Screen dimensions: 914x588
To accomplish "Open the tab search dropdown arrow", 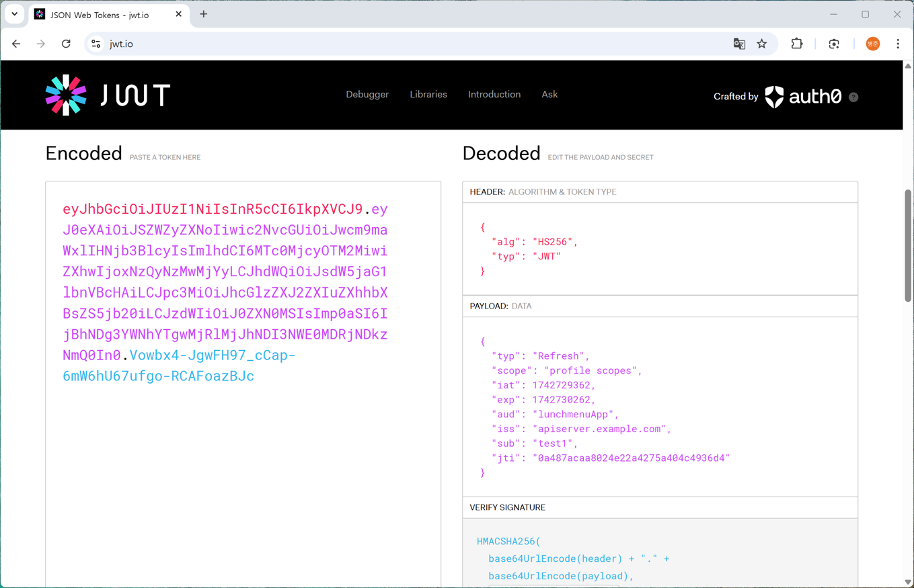I will [15, 14].
